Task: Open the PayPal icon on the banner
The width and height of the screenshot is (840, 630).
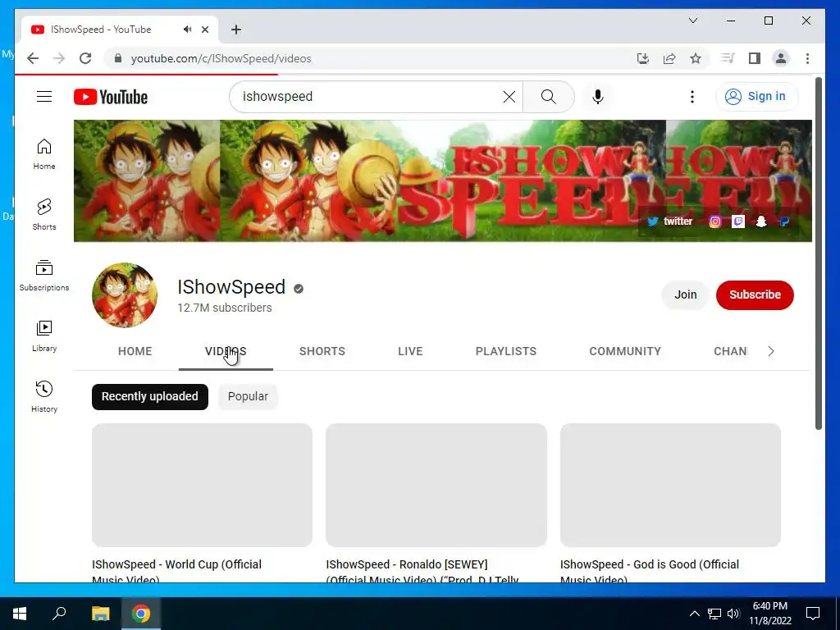Action: coord(784,221)
